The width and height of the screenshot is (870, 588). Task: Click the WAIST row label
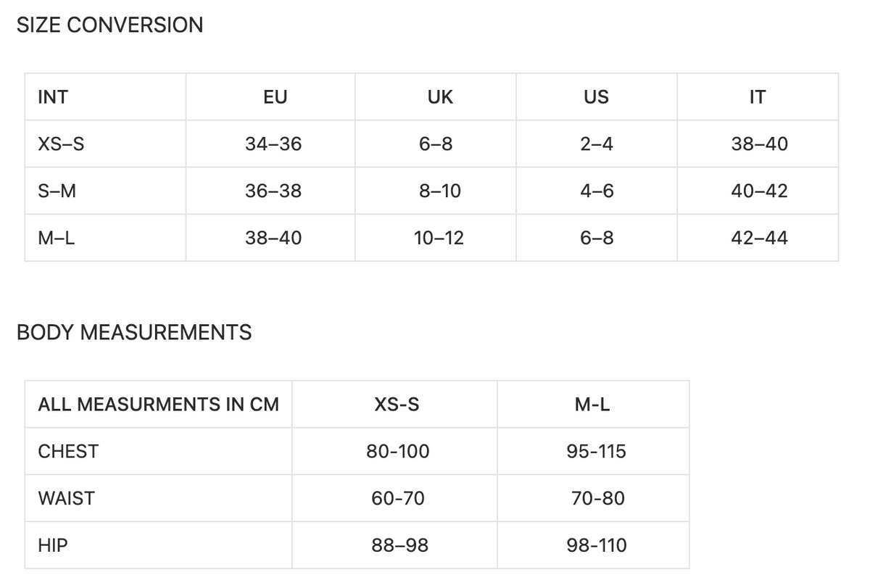(66, 499)
